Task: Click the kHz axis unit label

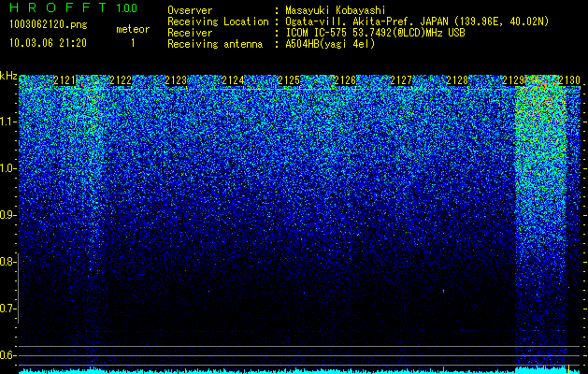Action: point(8,76)
